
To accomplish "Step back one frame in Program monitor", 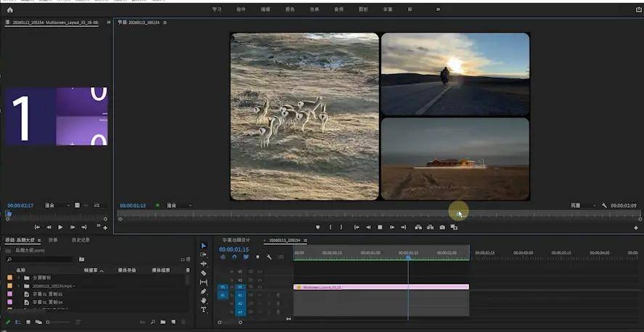I will coord(368,227).
